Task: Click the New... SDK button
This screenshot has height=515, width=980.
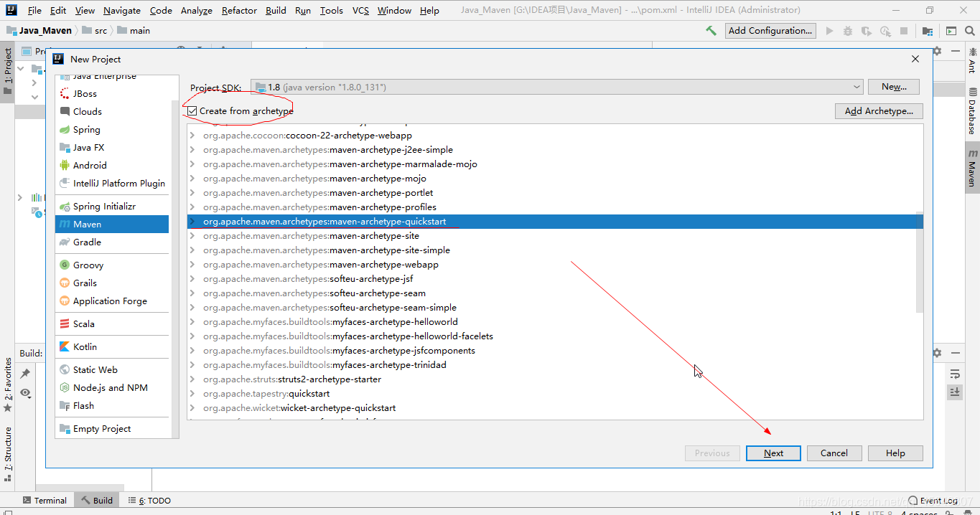Action: 894,87
